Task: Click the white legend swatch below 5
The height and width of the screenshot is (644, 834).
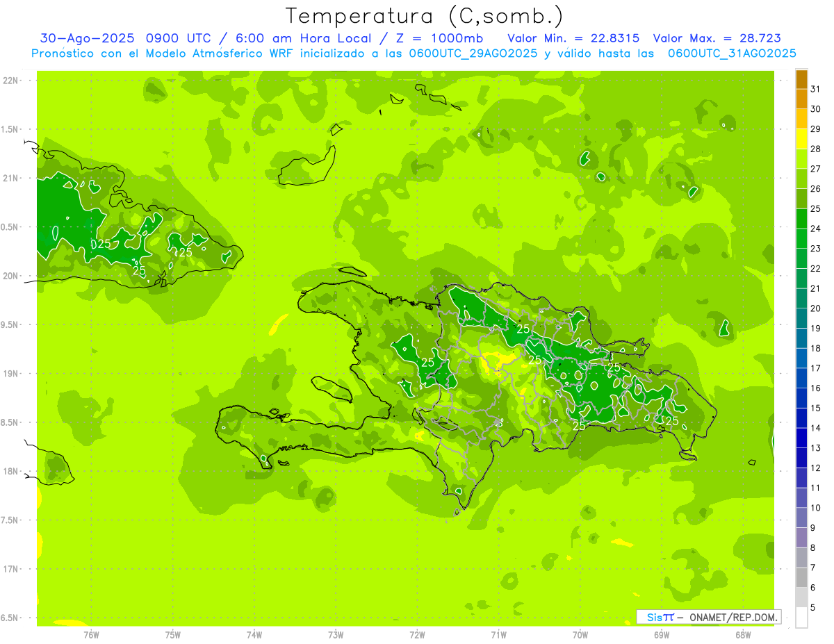Action: (801, 618)
